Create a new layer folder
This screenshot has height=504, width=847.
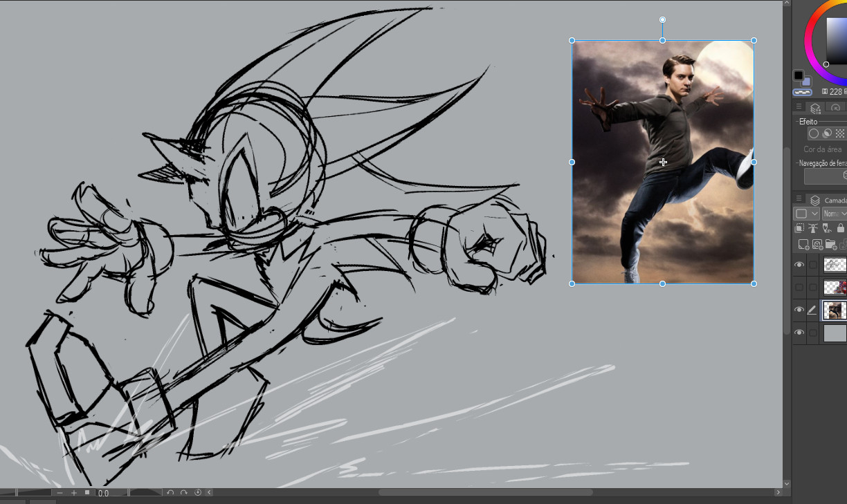click(x=831, y=244)
